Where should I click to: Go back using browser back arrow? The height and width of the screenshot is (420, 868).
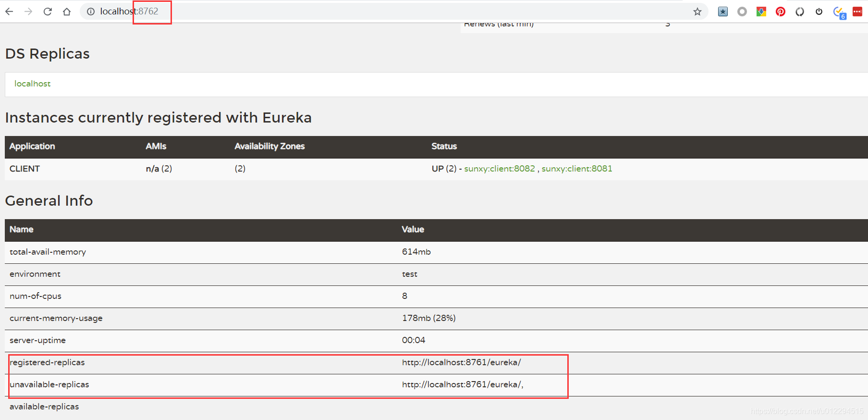click(x=9, y=12)
